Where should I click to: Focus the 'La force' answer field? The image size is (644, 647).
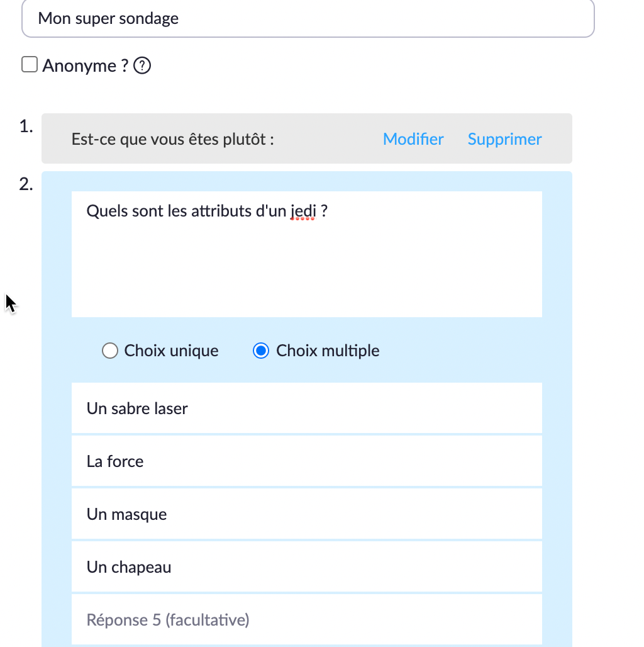(x=307, y=461)
